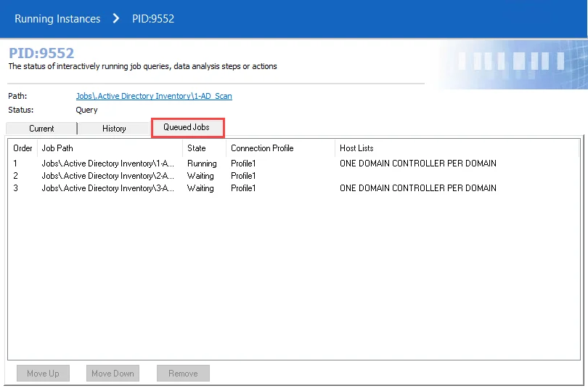Click order number 3 cell
This screenshot has height=391, width=588.
15,188
